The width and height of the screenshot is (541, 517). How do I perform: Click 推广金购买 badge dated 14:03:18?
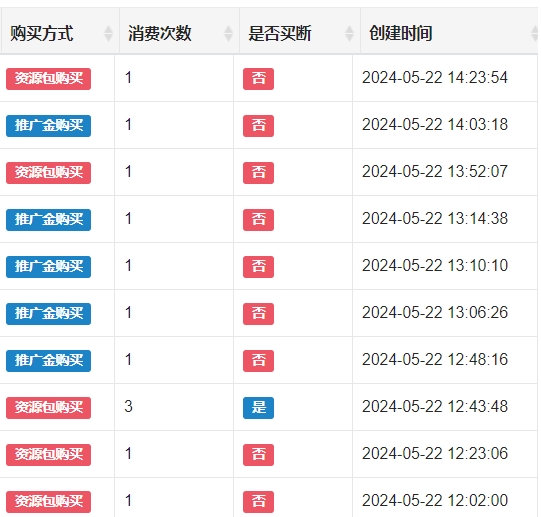point(49,126)
